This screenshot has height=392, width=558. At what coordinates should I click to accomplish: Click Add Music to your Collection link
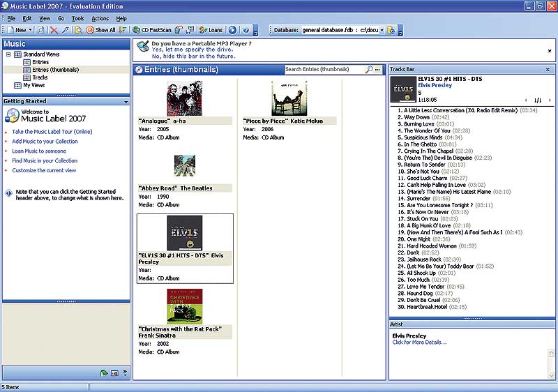point(45,141)
